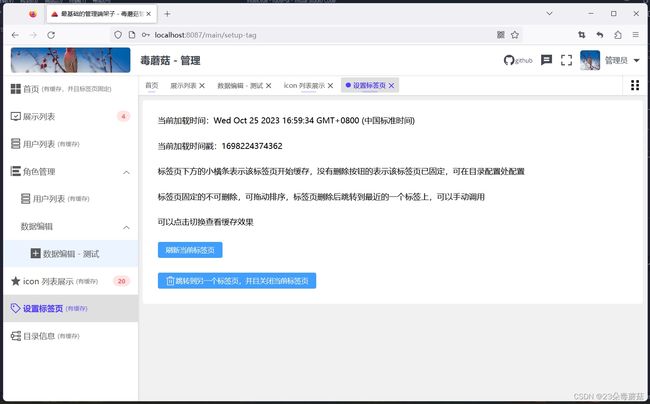Viewport: 650px width, 404px height.
Task: Open browser extensions puzzle icon
Action: tap(618, 35)
